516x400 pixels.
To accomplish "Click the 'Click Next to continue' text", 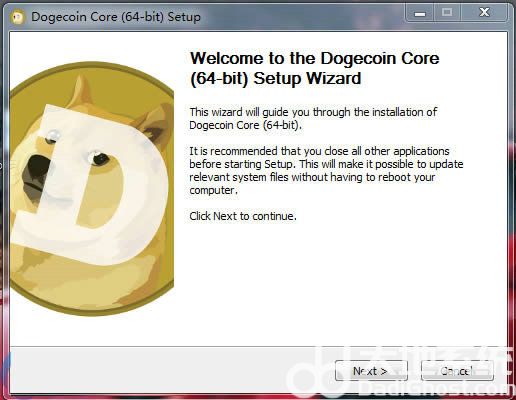I will click(243, 216).
